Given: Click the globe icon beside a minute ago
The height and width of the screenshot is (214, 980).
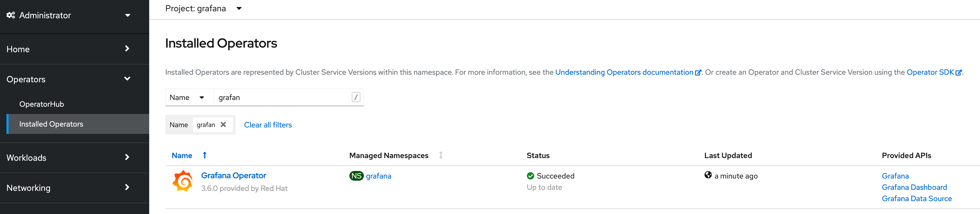Looking at the screenshot, I should pyautogui.click(x=708, y=175).
